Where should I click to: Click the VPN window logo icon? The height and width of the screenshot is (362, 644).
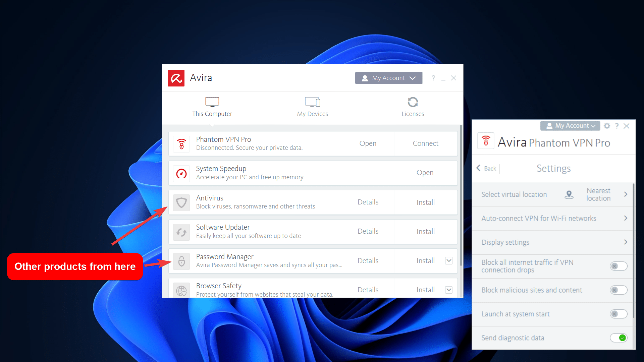(486, 141)
